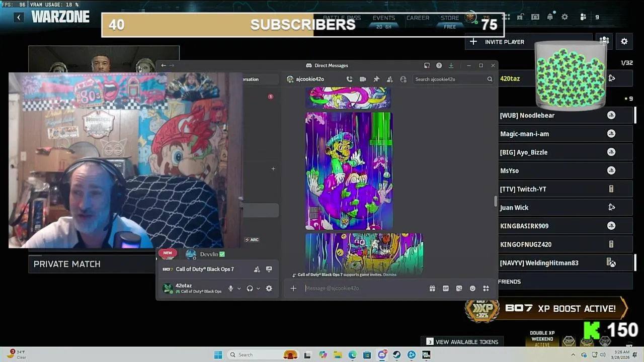Click the Discord download update icon

coord(451,65)
